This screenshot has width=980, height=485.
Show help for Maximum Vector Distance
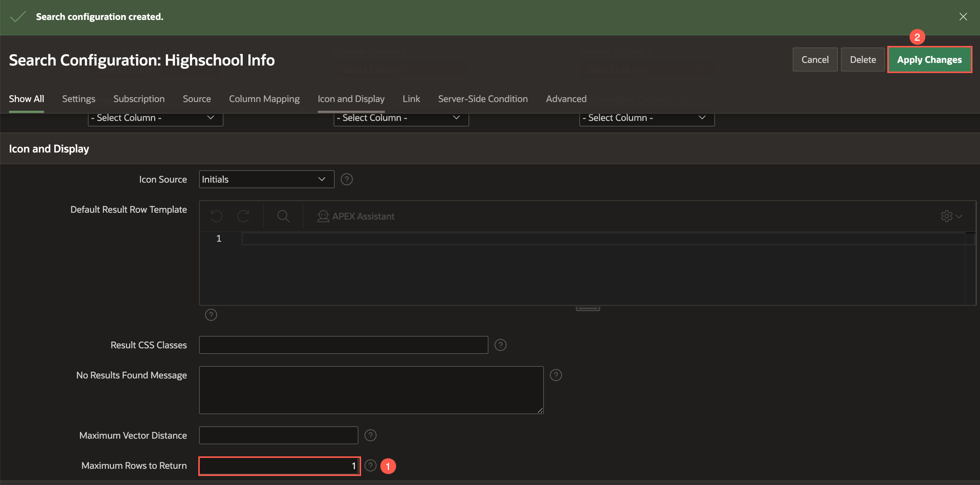370,435
